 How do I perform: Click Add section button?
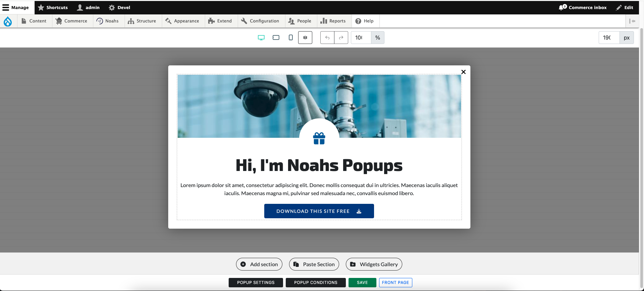point(259,264)
